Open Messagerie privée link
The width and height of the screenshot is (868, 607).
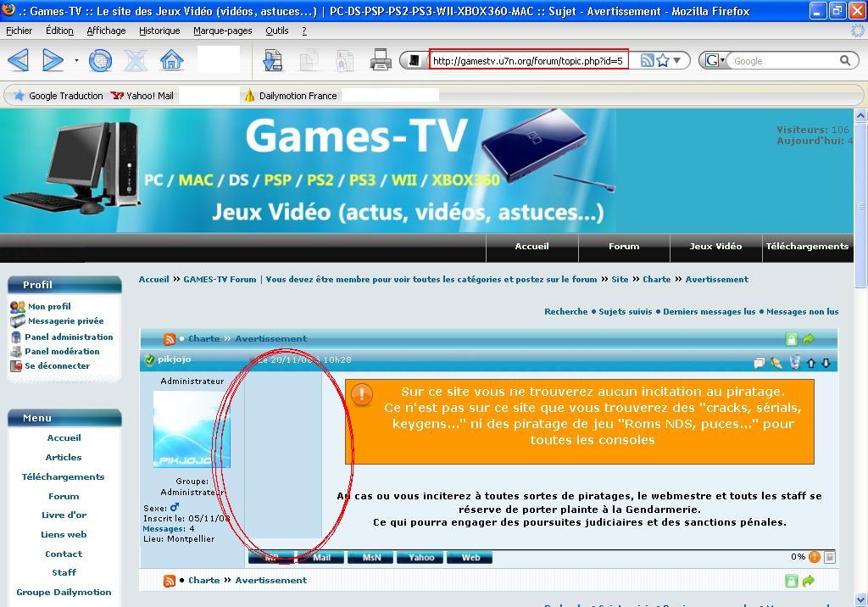click(x=66, y=320)
